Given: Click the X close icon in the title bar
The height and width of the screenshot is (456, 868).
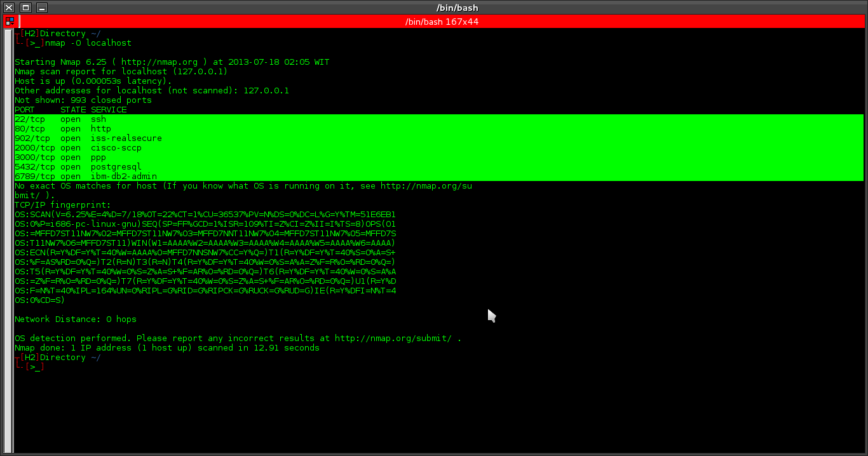Looking at the screenshot, I should [x=9, y=7].
